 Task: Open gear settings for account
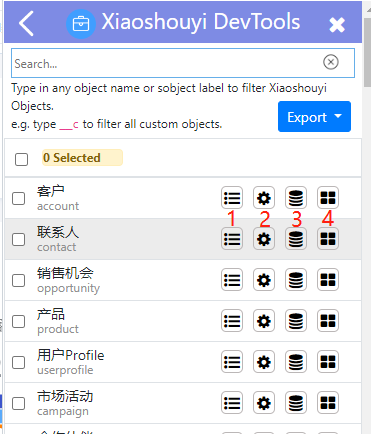click(264, 198)
